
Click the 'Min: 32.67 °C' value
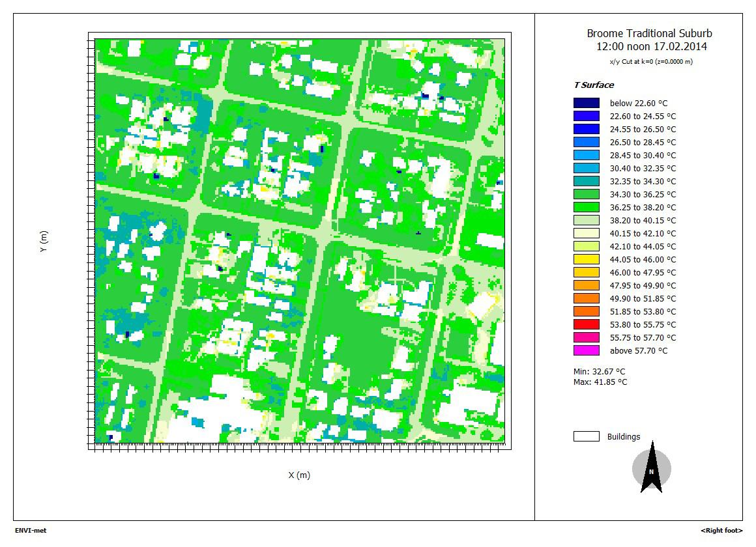tap(600, 372)
